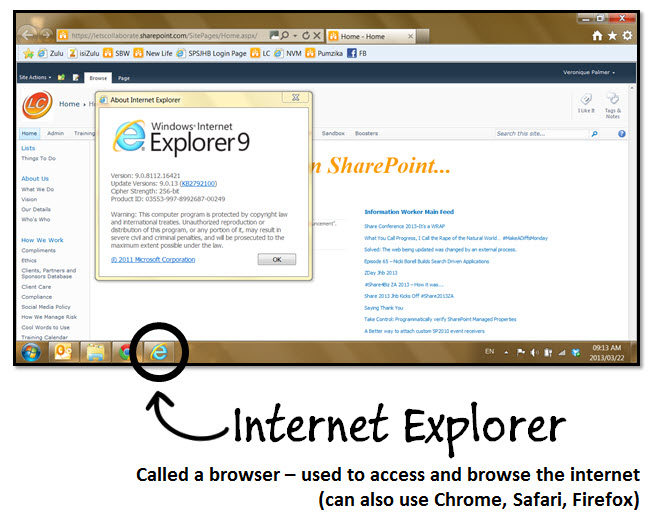Image resolution: width=652 pixels, height=520 pixels.
Task: Click the Internet Explorer taskbar icon
Action: tap(159, 352)
